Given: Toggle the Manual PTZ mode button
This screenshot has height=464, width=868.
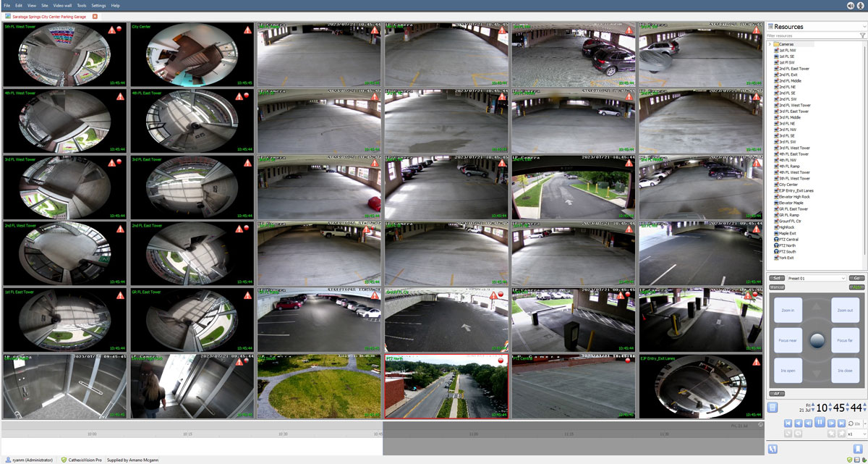Looking at the screenshot, I should click(777, 287).
